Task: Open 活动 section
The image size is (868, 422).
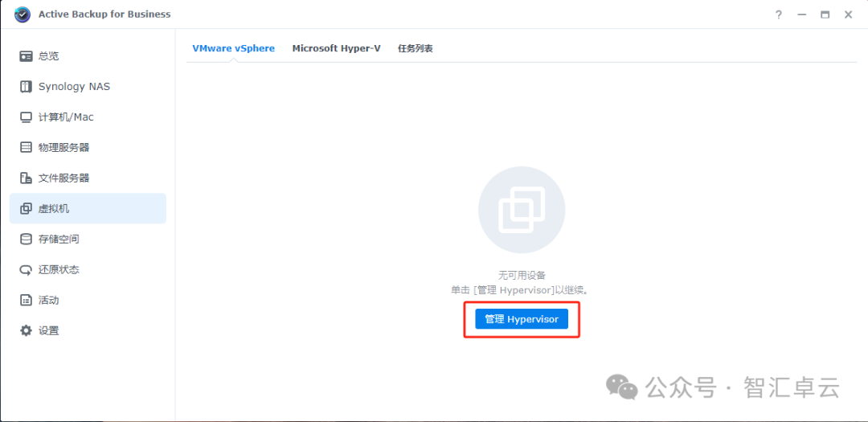Action: tap(88, 301)
